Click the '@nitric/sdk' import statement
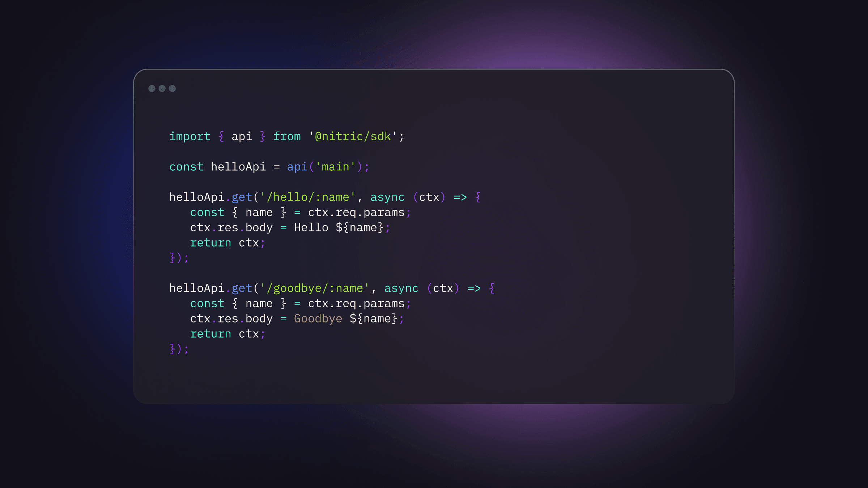The width and height of the screenshot is (868, 488). pyautogui.click(x=351, y=136)
